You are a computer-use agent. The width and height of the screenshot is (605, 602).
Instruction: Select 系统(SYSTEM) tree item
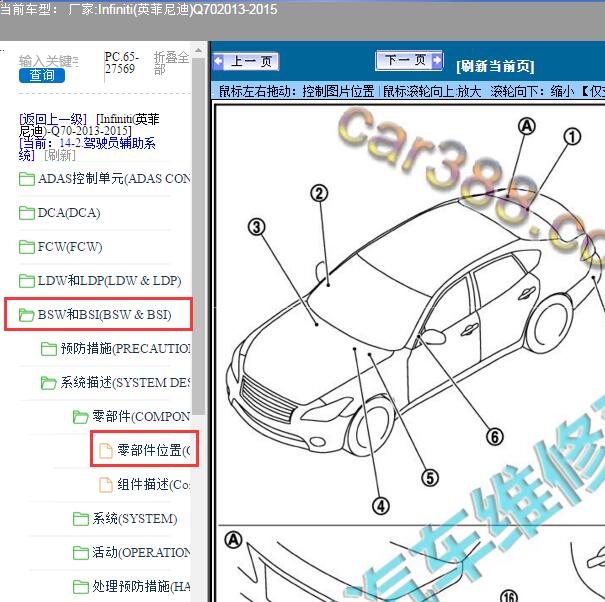point(135,518)
